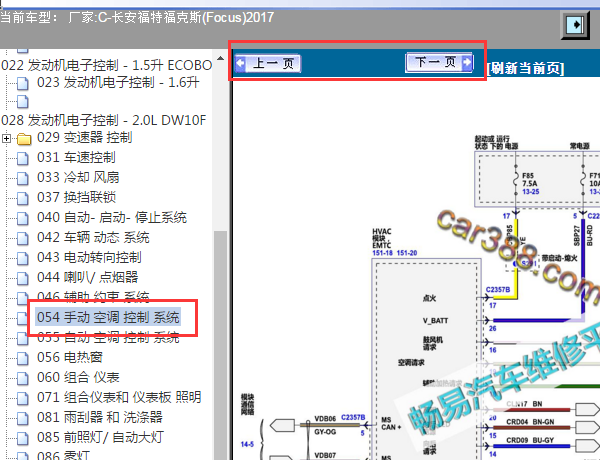Click the HVAC 模块 EMTC label
This screenshot has width=600, height=460.
382,238
